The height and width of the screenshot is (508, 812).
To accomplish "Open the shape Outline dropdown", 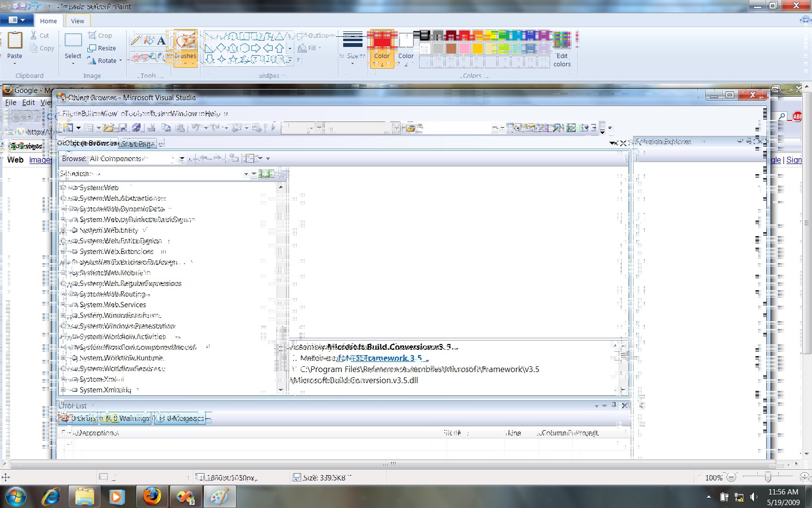I will click(x=317, y=35).
